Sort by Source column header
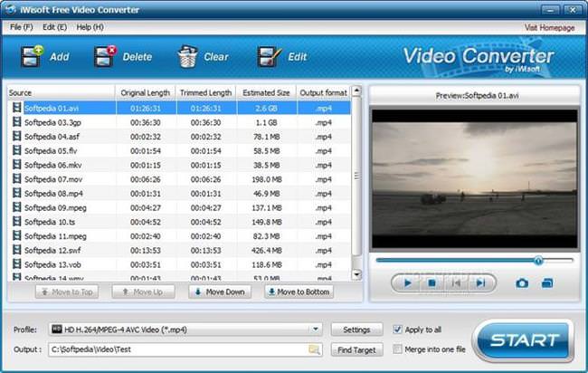Screen dimensions: 588x373 [x=62, y=92]
